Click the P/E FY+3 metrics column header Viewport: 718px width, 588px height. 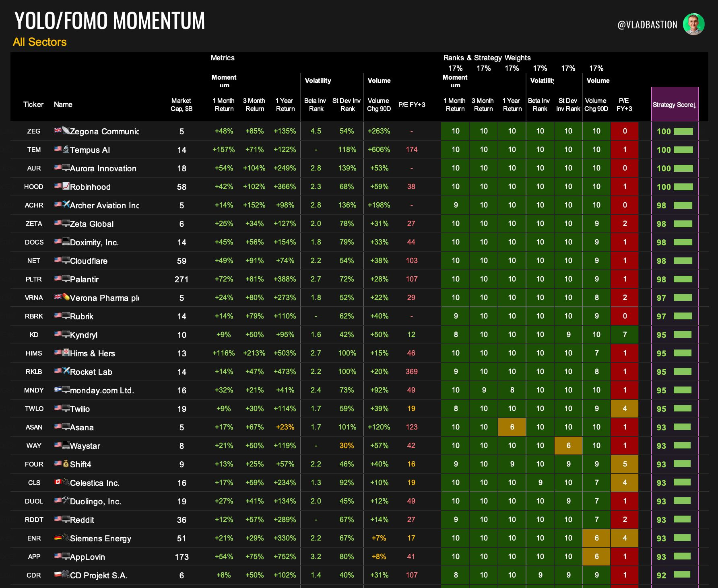pyautogui.click(x=412, y=105)
